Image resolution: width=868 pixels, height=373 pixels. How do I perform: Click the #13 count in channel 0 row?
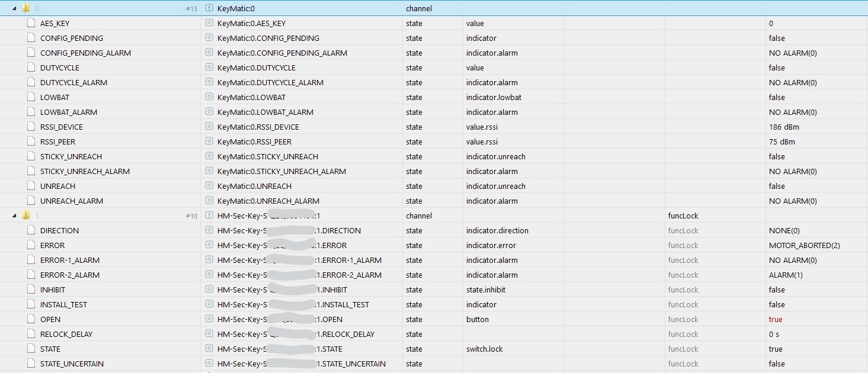(191, 8)
